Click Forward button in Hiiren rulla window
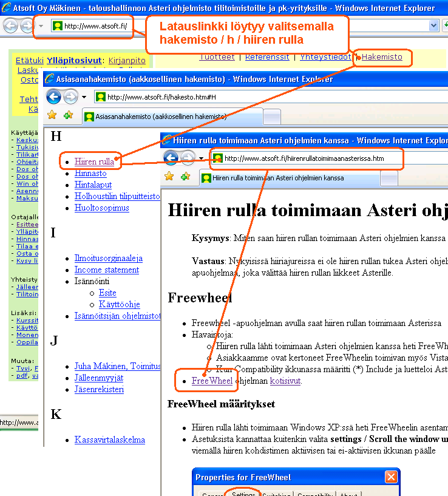This screenshot has width=448, height=496. coord(188,158)
